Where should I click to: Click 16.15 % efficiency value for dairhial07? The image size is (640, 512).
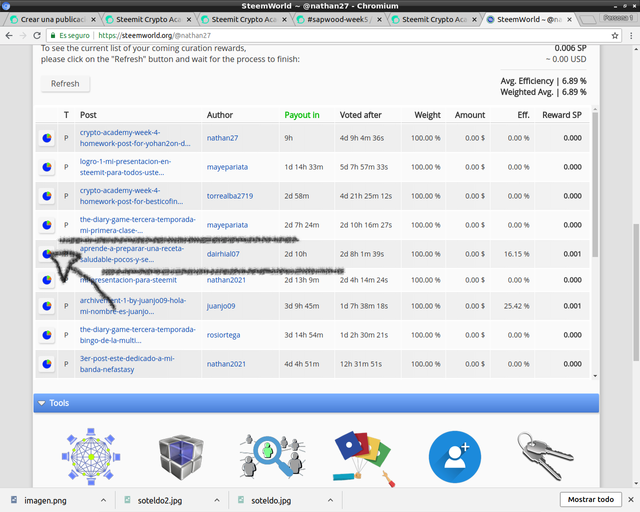coord(516,254)
